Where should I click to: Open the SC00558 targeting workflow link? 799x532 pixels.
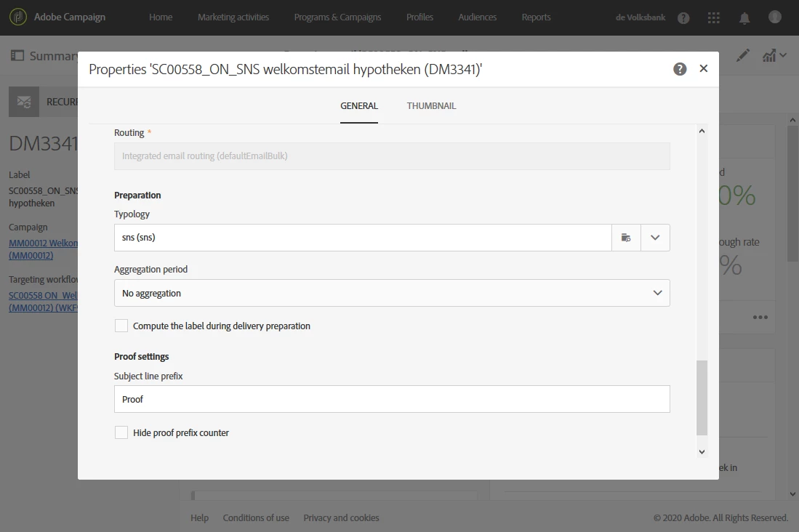[44, 301]
